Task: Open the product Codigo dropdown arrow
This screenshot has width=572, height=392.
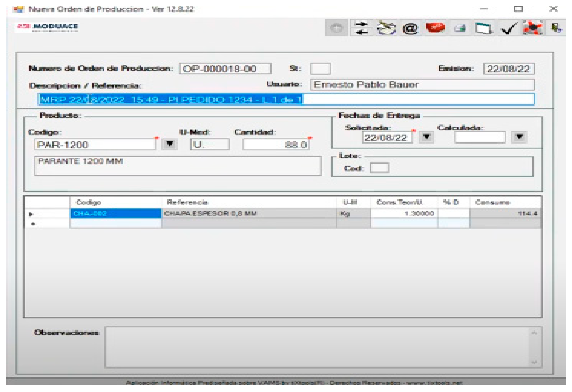Action: (169, 144)
